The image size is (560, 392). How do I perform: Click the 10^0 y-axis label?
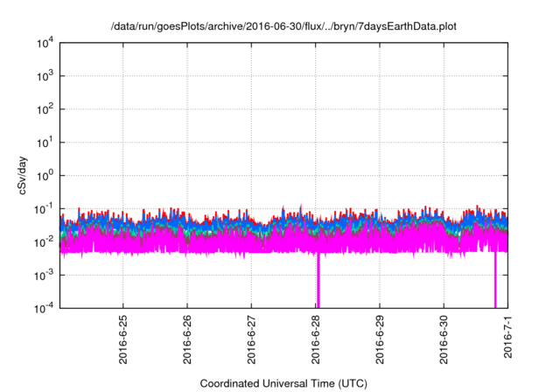(45, 176)
